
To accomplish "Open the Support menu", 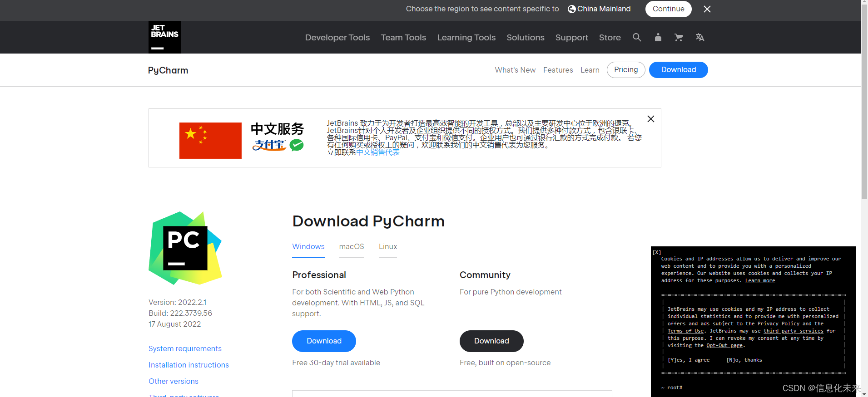I will pos(572,38).
